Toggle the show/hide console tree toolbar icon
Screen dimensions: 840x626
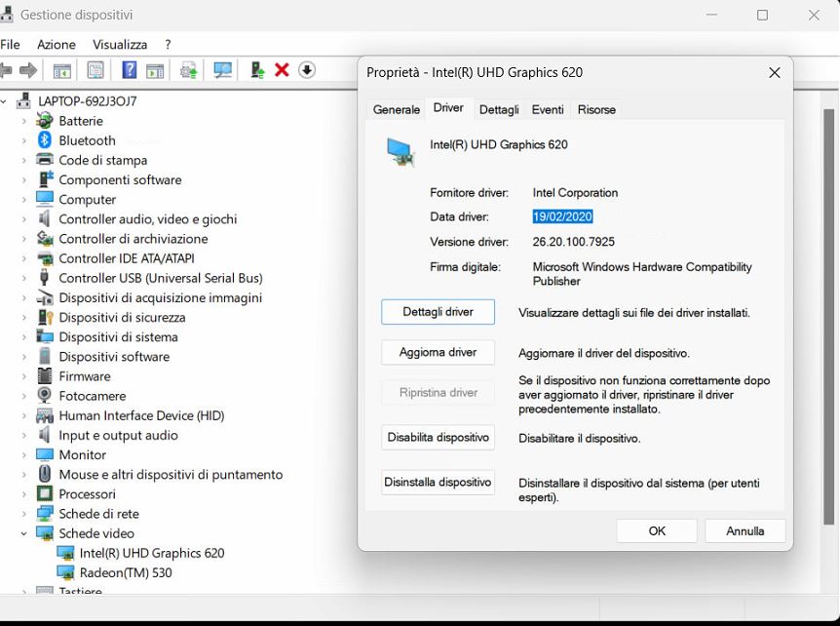(x=62, y=70)
